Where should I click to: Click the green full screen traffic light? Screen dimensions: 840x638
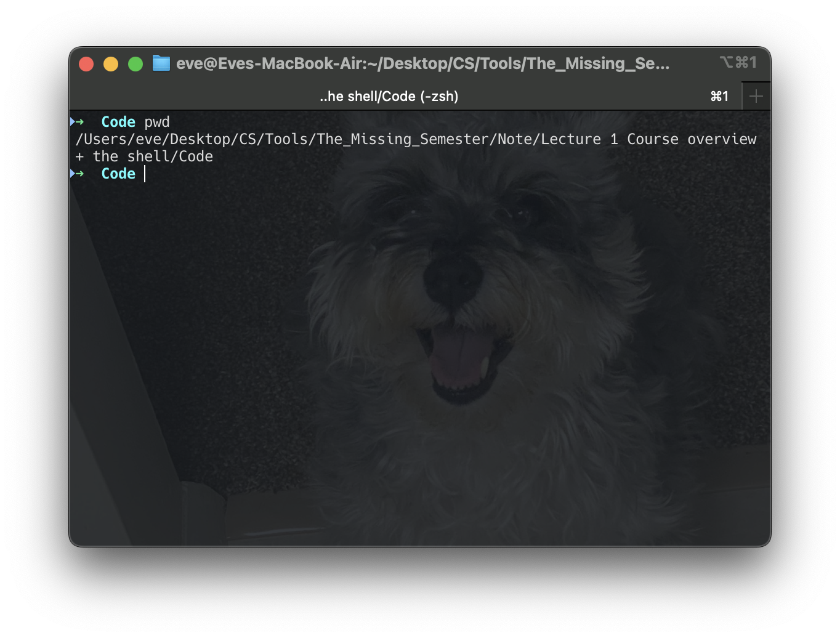click(x=135, y=63)
